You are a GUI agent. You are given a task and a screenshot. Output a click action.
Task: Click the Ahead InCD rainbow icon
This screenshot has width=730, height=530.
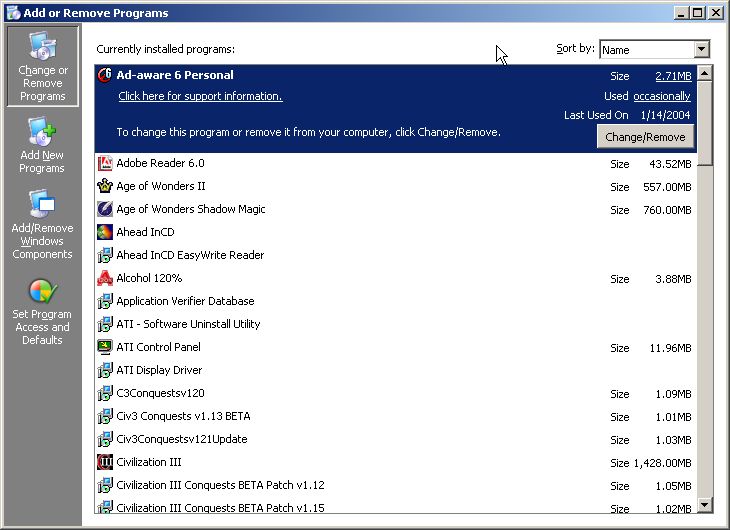tap(105, 232)
